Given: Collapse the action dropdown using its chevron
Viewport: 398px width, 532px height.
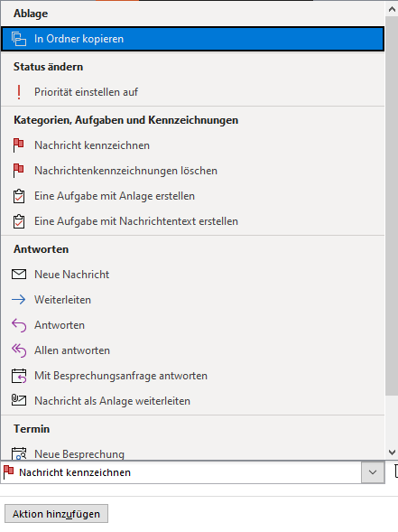Looking at the screenshot, I should pyautogui.click(x=373, y=472).
